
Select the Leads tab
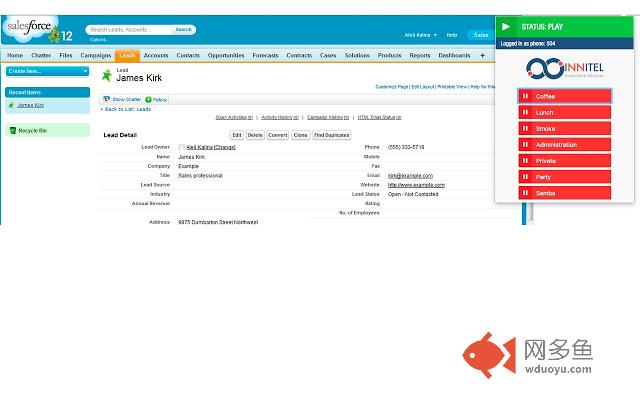pyautogui.click(x=127, y=56)
